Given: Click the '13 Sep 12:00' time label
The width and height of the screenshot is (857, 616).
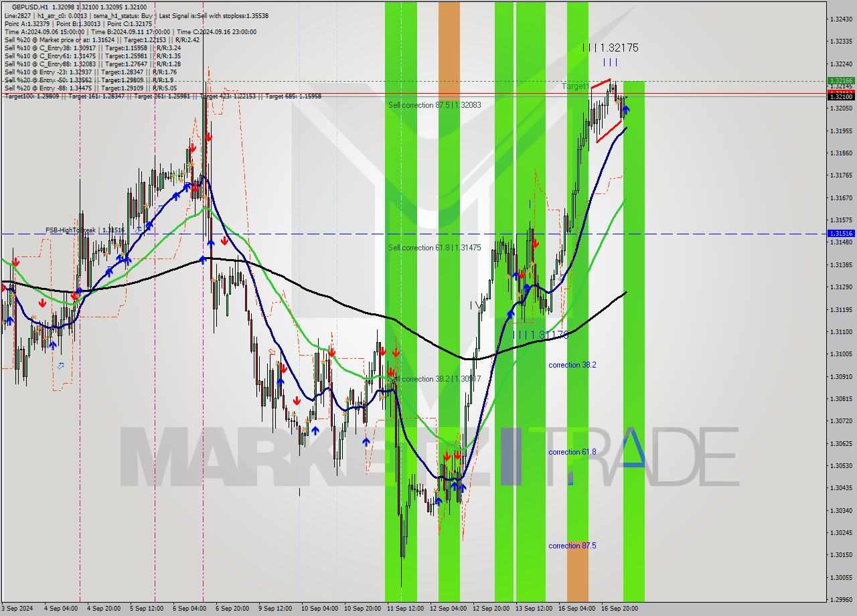Looking at the screenshot, I should (534, 609).
